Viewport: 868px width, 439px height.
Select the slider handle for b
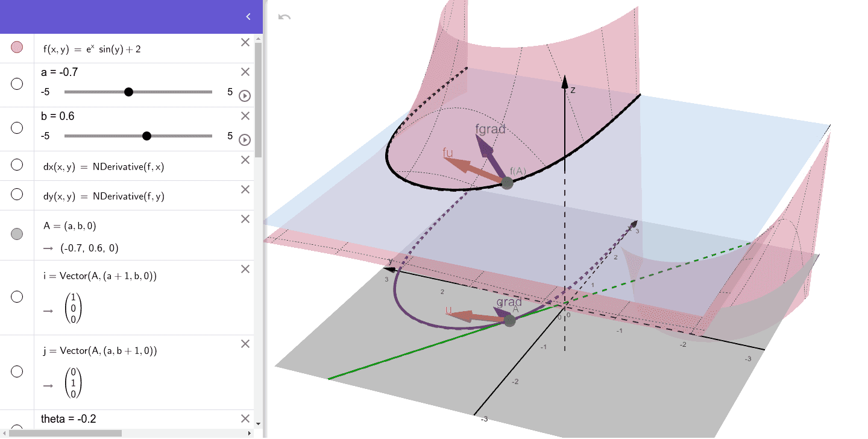coord(146,136)
